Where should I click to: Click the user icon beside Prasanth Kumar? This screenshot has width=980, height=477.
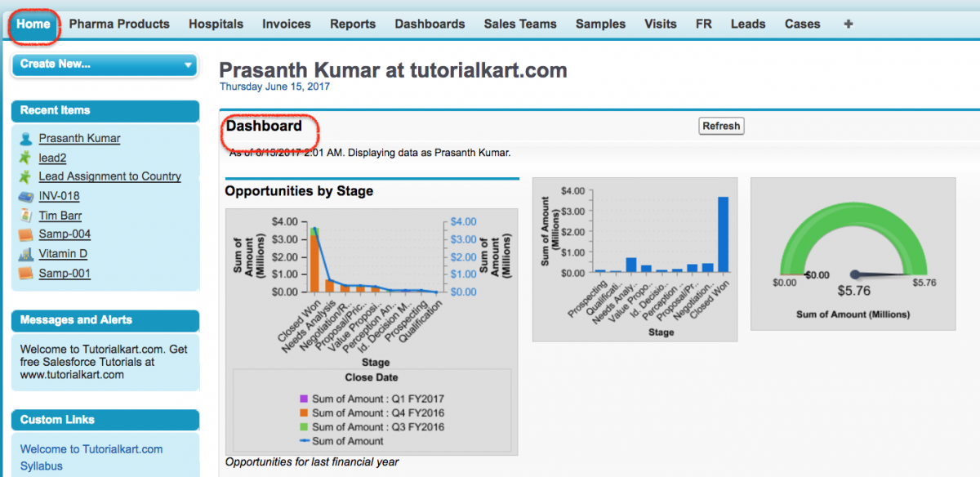25,138
